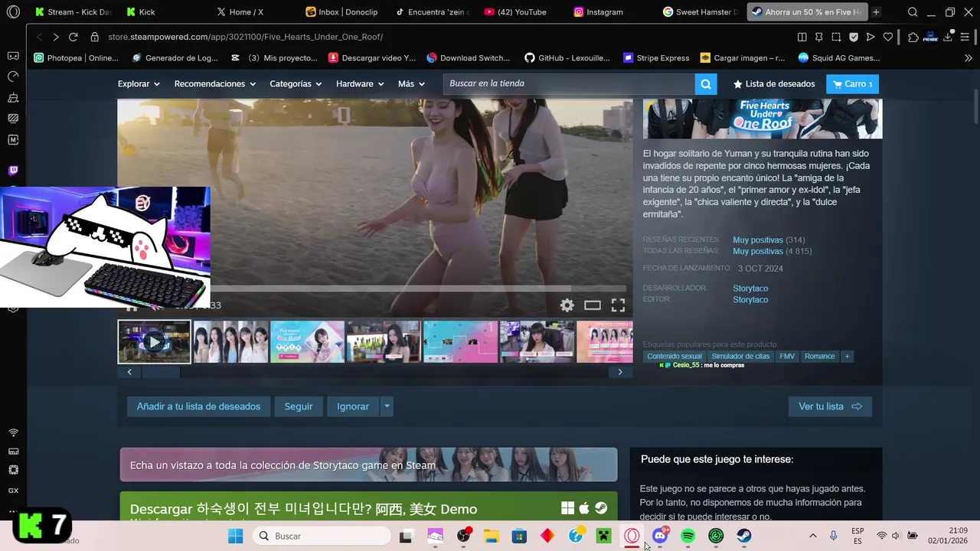
Task: Click Buscar en la tienda search field
Action: tap(569, 84)
